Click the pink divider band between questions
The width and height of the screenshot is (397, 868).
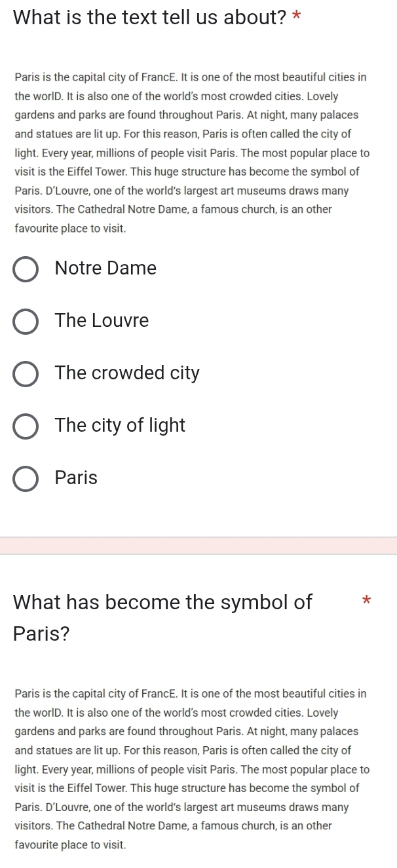coord(198,546)
